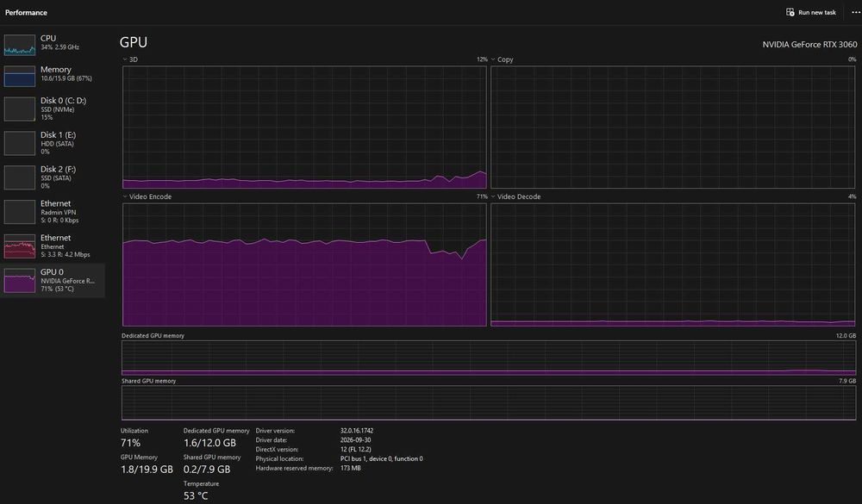Open the Video Decode engine dropdown

pos(515,196)
